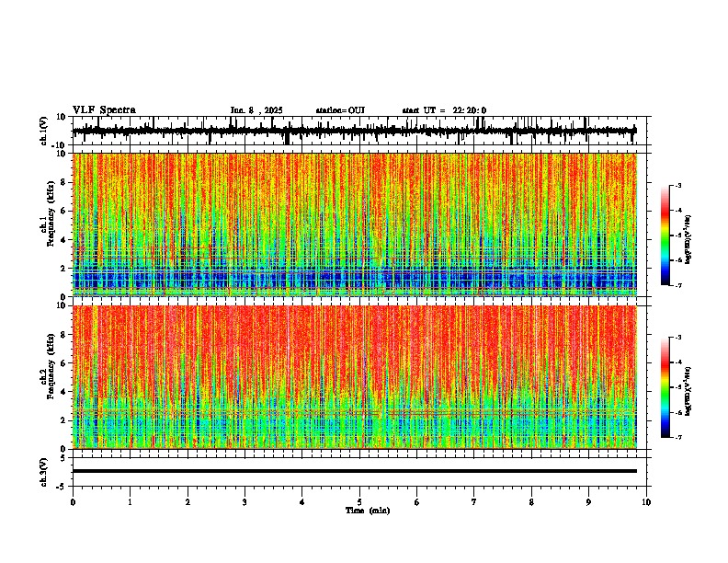The height and width of the screenshot is (563, 728).
Task: Click the '-7' label on ch.1 color bar
Action: [x=678, y=285]
